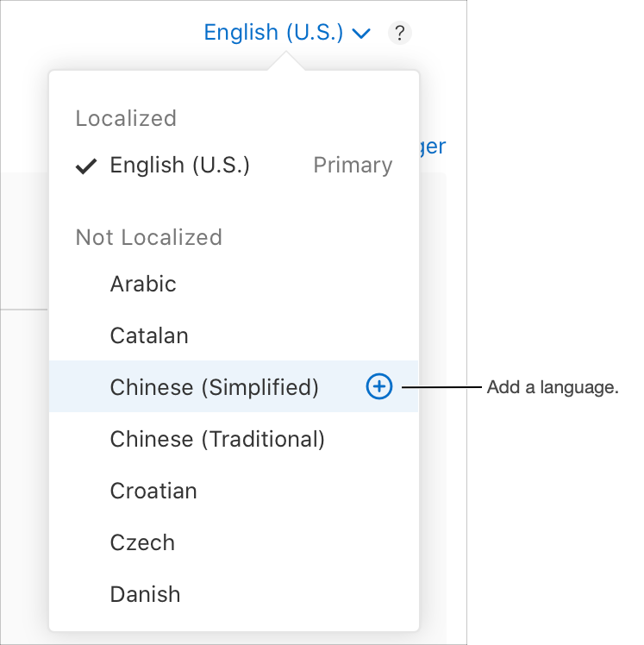The height and width of the screenshot is (645, 644).
Task: Select Chinese (Traditional) from the list
Action: point(217,439)
